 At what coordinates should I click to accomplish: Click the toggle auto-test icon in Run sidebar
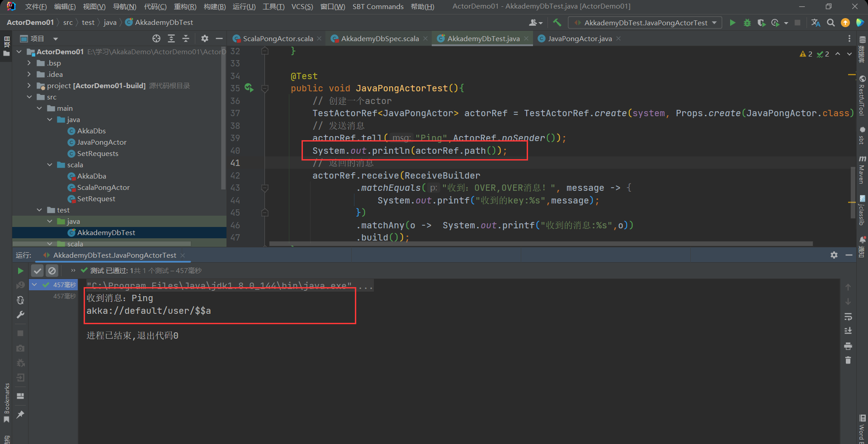20,300
